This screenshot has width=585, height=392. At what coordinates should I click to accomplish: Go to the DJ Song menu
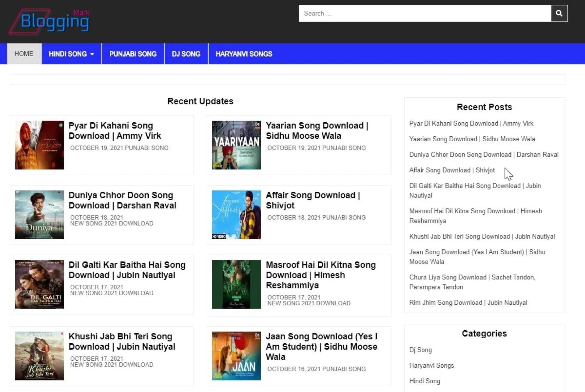[x=186, y=54]
